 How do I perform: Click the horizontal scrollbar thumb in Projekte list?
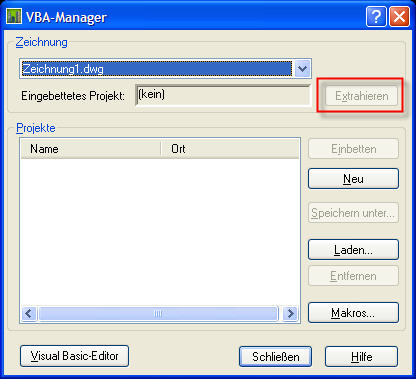[158, 313]
